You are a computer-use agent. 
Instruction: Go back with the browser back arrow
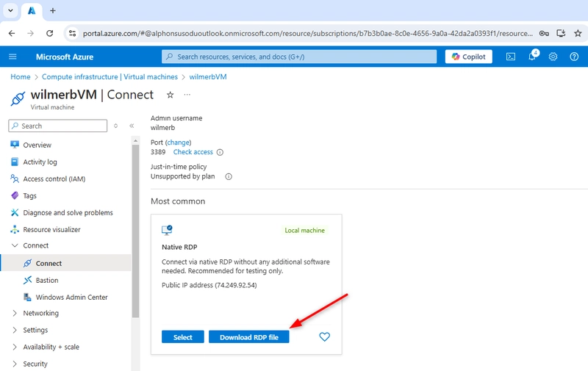(12, 33)
